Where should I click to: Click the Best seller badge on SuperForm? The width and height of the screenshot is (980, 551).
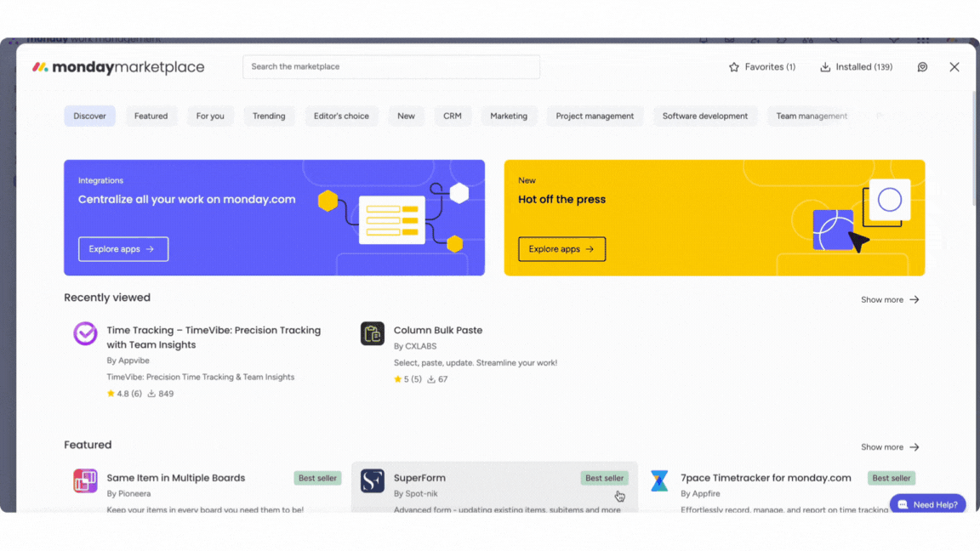coord(604,478)
